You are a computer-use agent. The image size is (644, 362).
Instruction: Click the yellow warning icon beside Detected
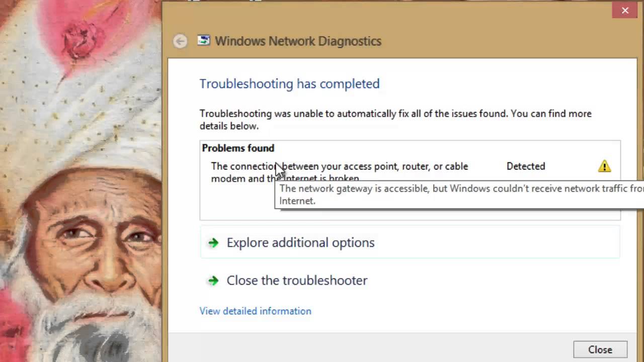pyautogui.click(x=604, y=166)
